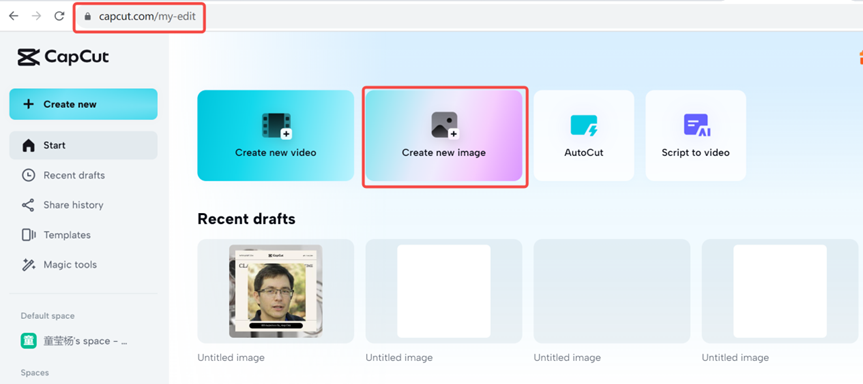The width and height of the screenshot is (863, 384).
Task: Click the Share history share icon
Action: pyautogui.click(x=28, y=205)
